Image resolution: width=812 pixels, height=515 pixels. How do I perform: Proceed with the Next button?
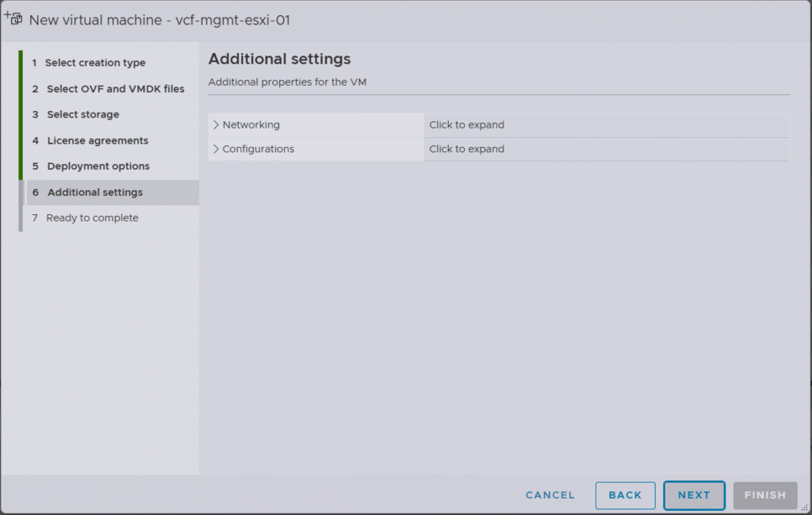[694, 495]
